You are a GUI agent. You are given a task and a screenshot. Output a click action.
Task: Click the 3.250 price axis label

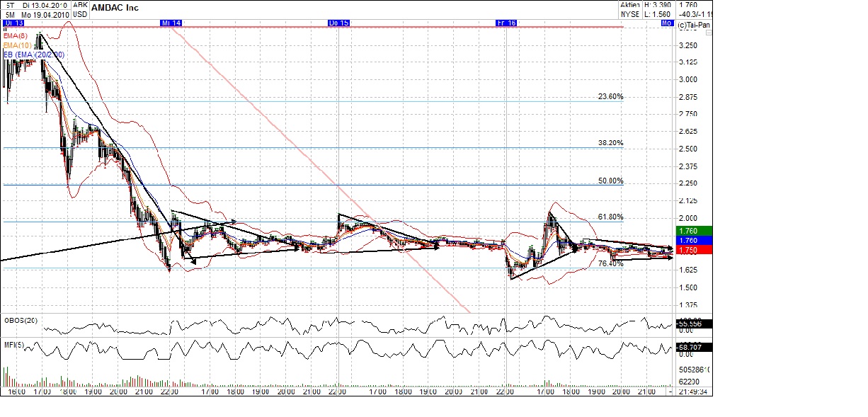[x=689, y=45]
